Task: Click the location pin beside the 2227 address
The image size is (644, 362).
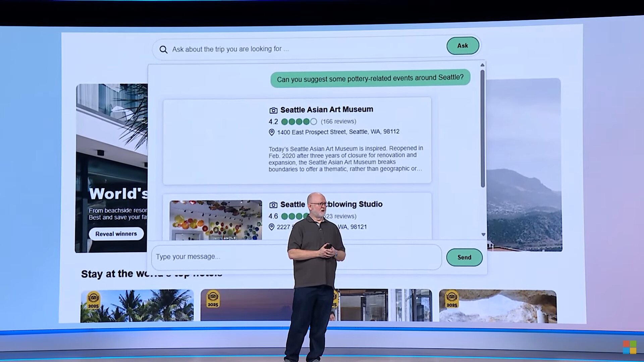Action: pos(272,227)
